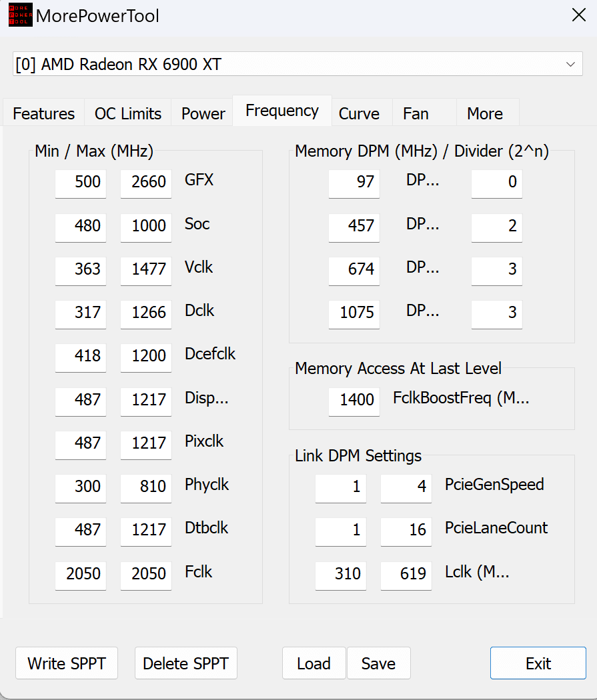Click the "FclkBoostFreq (M..." label

[x=461, y=398]
